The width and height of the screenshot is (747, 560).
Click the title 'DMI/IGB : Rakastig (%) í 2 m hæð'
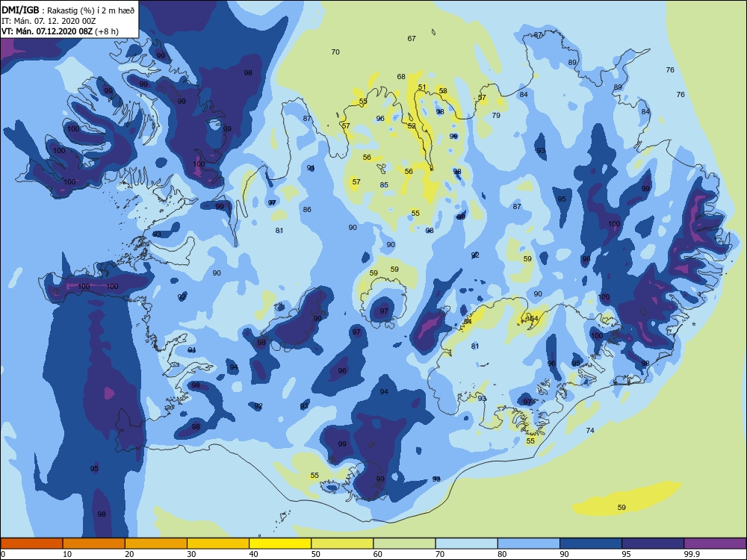tap(68, 10)
